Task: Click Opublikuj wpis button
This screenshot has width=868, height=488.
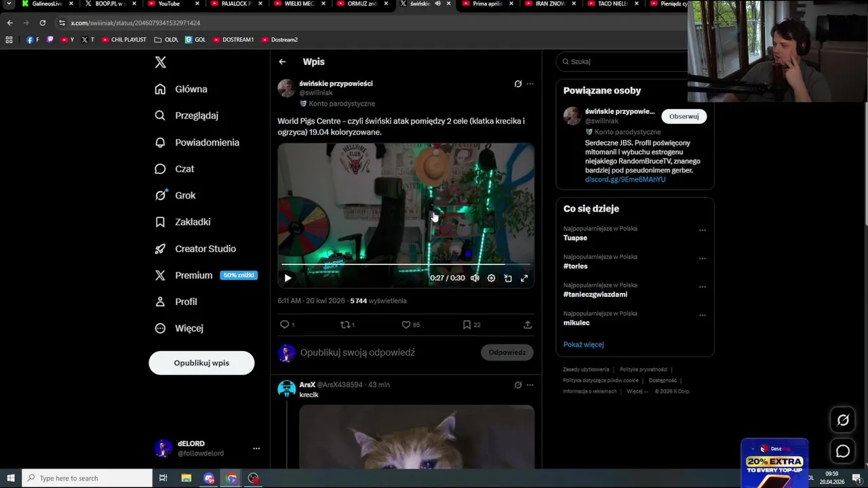Action: click(x=201, y=363)
